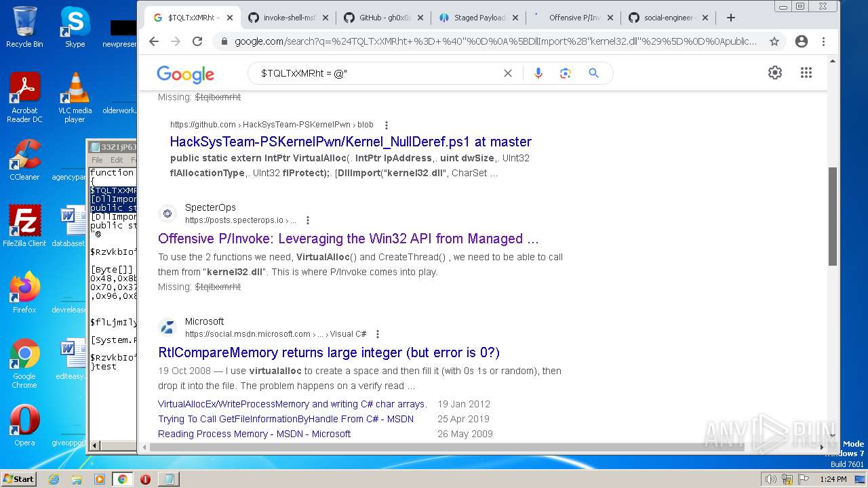Go back in Chrome
Screen dimensions: 868x488
(x=154, y=41)
